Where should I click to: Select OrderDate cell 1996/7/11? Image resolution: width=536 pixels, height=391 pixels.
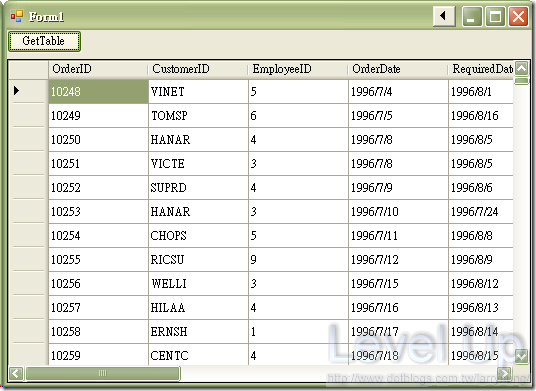point(398,235)
